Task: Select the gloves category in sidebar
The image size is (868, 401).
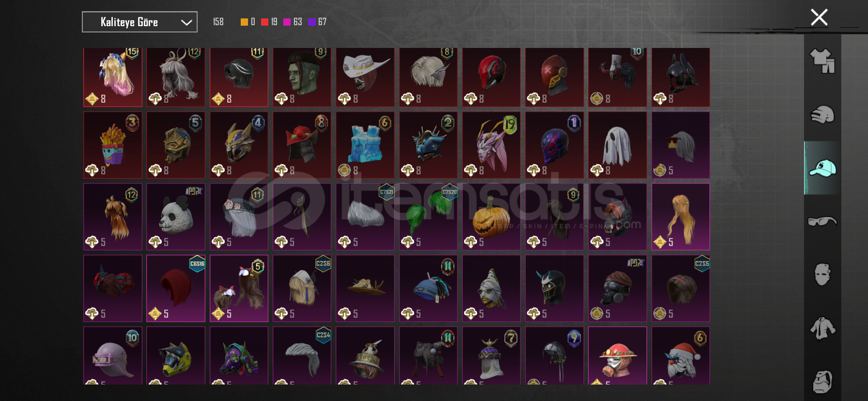Action: click(x=822, y=115)
